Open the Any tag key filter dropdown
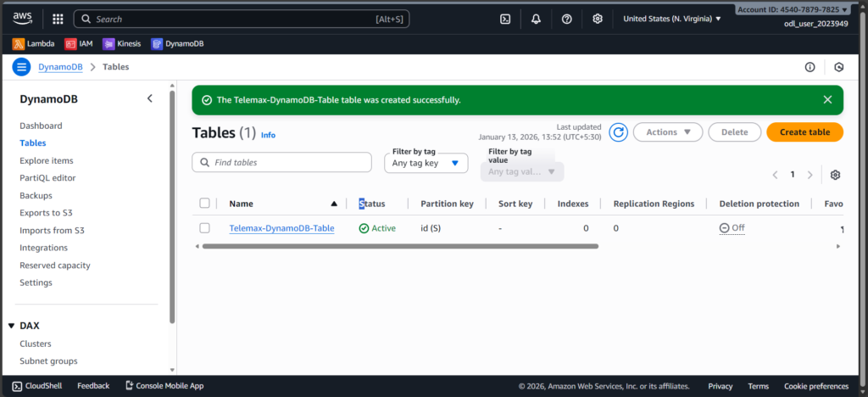The height and width of the screenshot is (397, 868). pos(426,163)
